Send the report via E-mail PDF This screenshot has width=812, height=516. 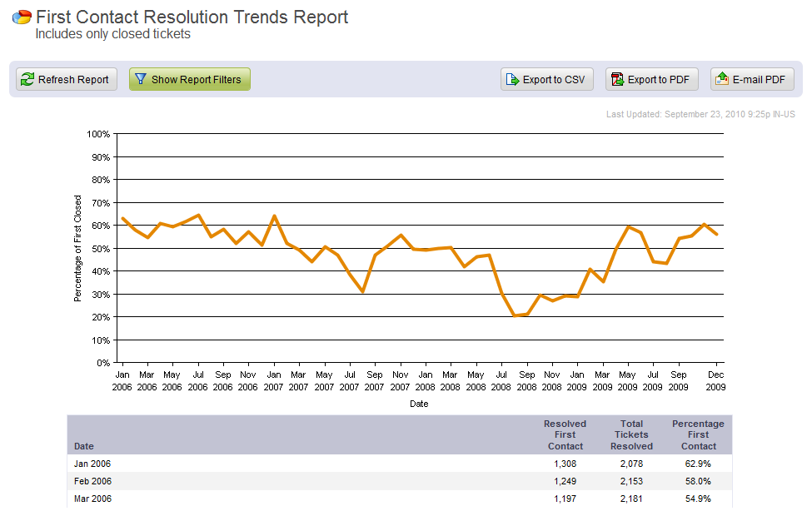[752, 79]
